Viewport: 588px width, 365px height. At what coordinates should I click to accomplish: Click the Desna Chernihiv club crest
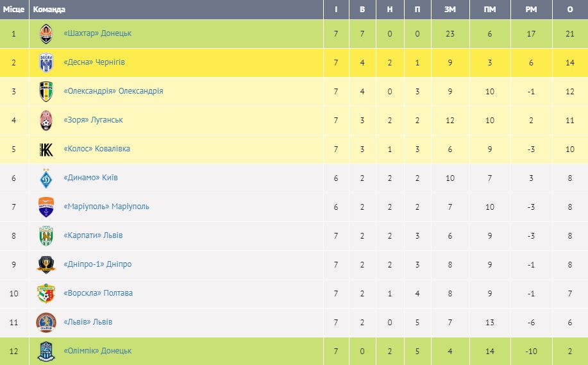[46, 62]
